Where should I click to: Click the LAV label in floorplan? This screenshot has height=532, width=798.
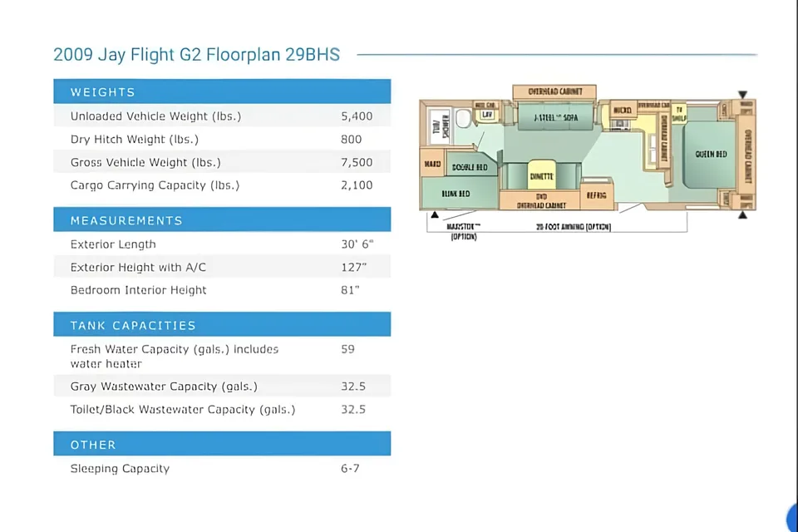pos(486,115)
